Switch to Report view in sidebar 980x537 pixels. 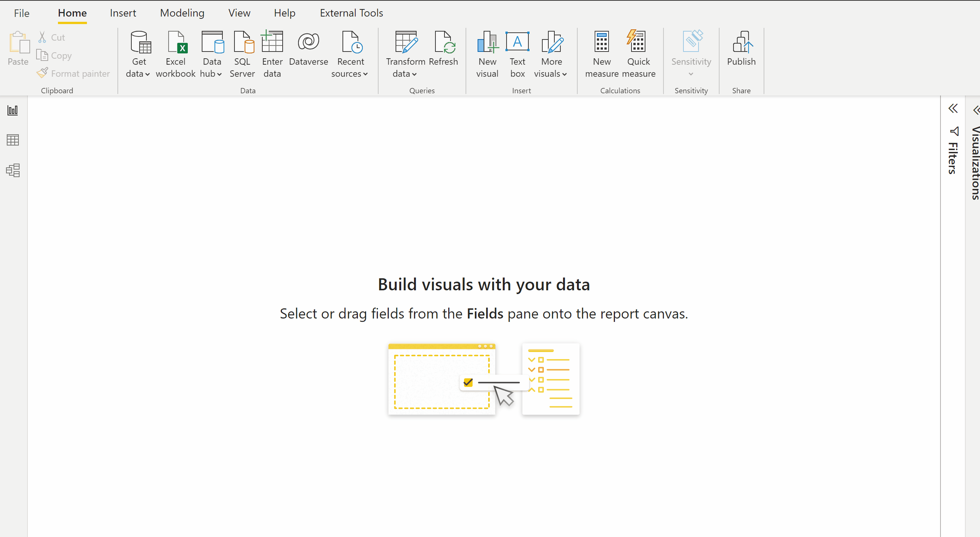tap(13, 111)
